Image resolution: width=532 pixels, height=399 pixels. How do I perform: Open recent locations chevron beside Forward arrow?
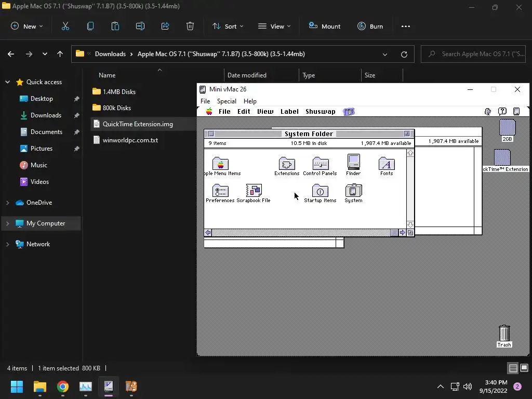[45, 54]
